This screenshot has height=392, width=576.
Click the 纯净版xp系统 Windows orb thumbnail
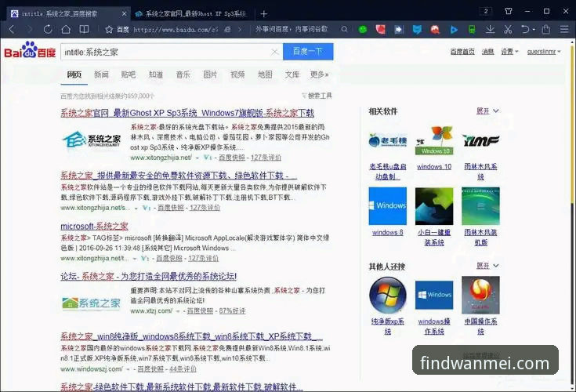[x=388, y=295]
